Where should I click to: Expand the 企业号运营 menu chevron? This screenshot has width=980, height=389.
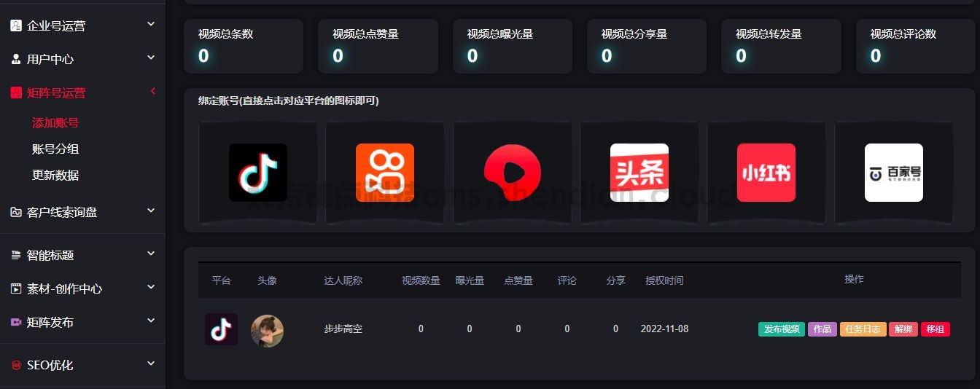click(151, 24)
